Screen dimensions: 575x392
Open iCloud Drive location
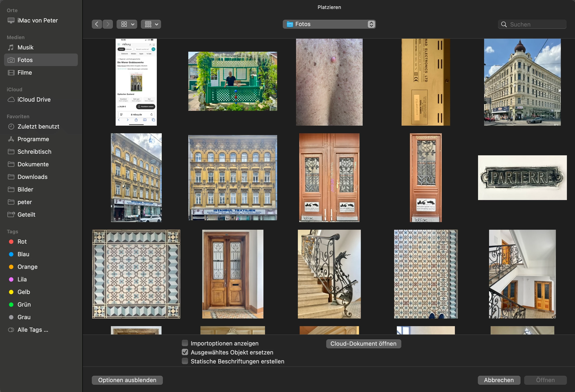coord(34,100)
